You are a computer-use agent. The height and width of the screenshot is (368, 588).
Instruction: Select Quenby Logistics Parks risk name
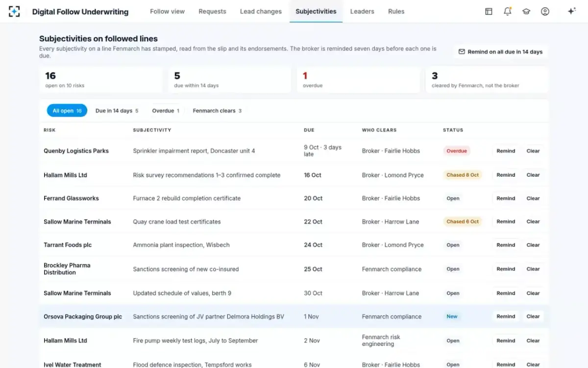[76, 151]
